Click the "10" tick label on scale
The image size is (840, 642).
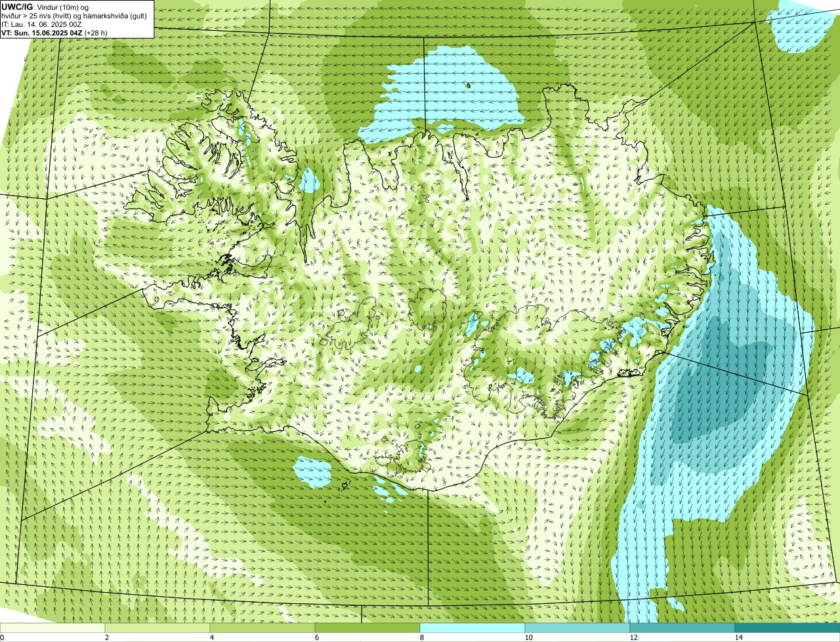(528, 637)
